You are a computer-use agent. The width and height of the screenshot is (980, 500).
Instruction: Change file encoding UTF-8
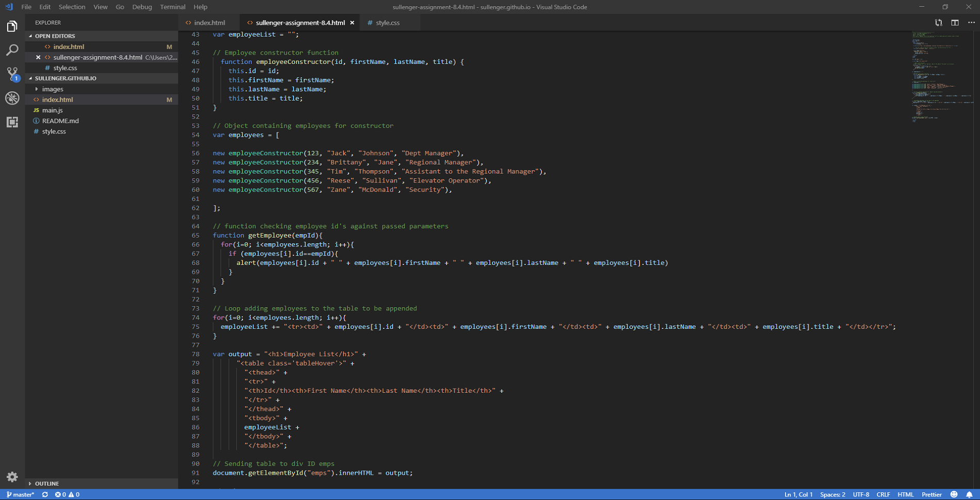point(861,494)
